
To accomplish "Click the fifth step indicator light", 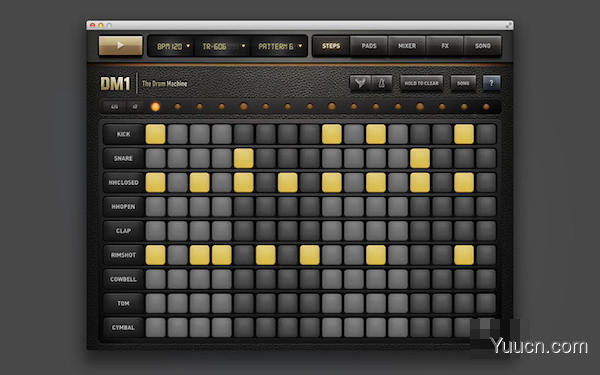I will click(x=243, y=107).
